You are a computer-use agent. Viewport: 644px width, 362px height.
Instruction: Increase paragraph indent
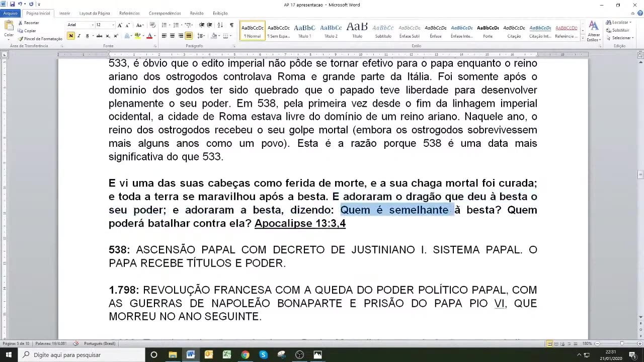point(210,25)
